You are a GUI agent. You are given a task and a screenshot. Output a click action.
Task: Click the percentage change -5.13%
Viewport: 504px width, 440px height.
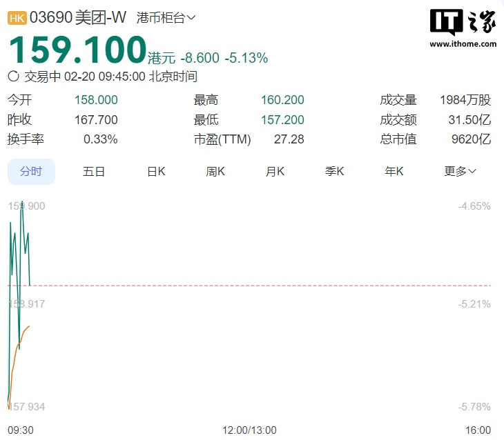(x=246, y=58)
